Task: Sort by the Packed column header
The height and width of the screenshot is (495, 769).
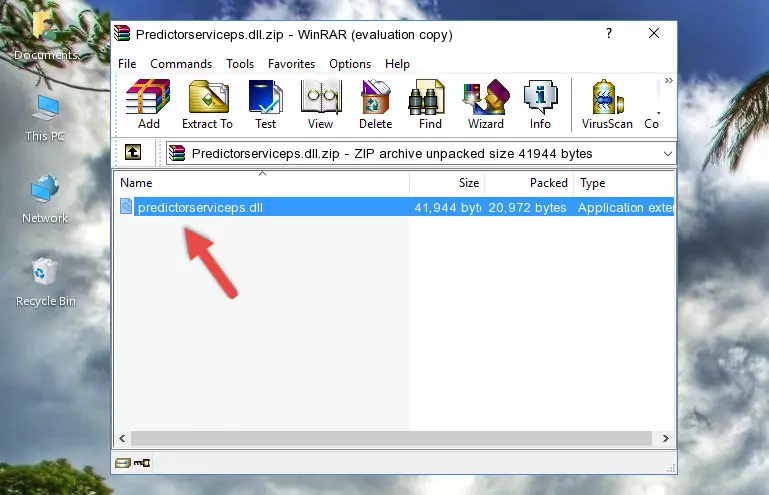Action: 529,183
